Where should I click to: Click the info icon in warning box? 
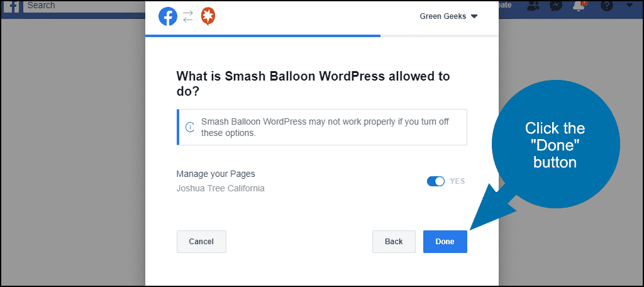tap(190, 127)
